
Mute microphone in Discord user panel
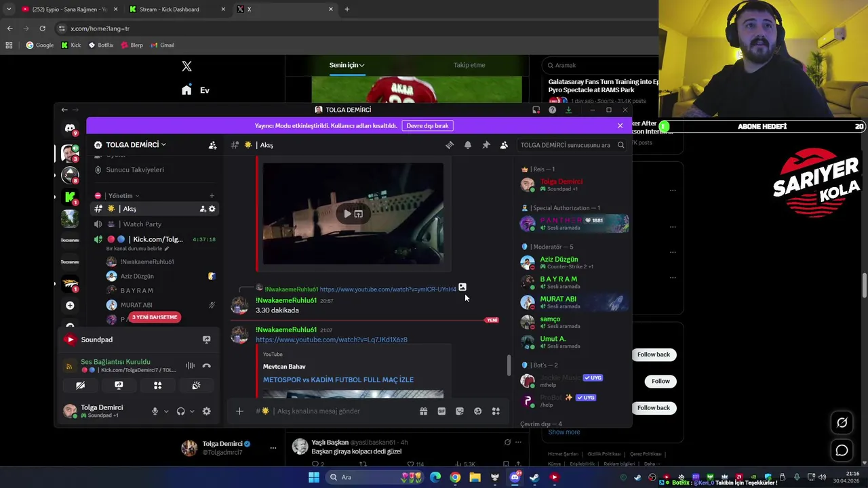[155, 411]
